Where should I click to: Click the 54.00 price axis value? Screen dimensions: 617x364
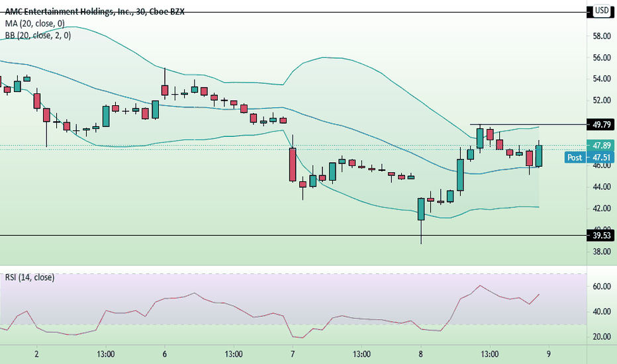(x=602, y=79)
